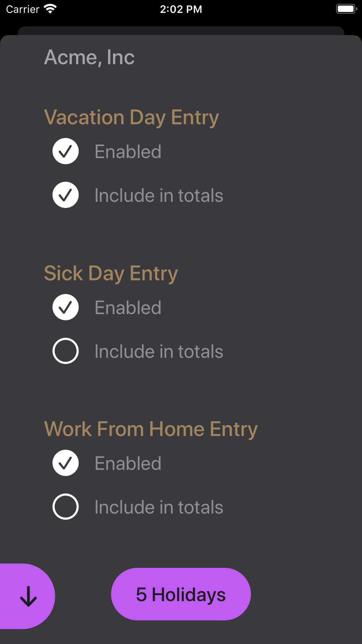Click the 2:02 PM clock
Screen dimensions: 362x644
coord(181,9)
